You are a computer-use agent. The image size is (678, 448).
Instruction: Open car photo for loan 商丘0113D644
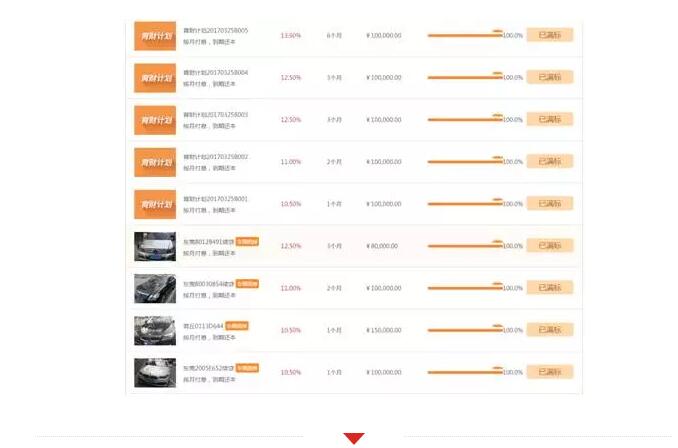[155, 330]
